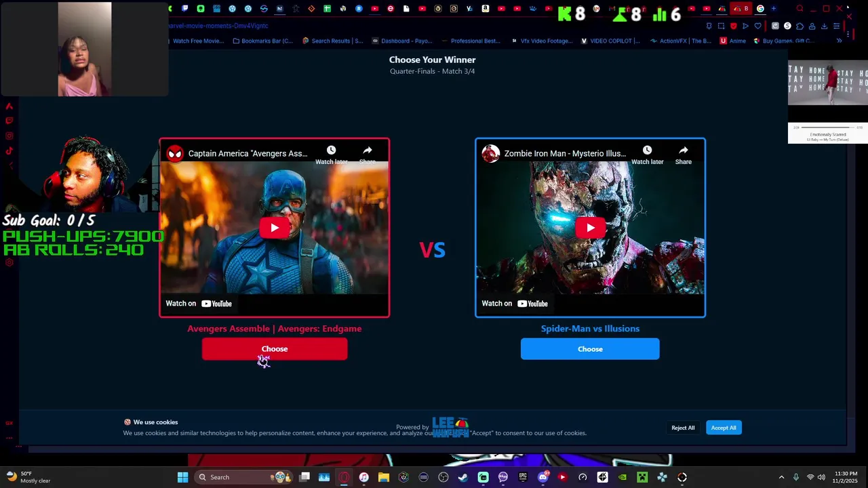Open Minecraft from the taskbar
Viewport: 868px width, 488px height.
[642, 477]
